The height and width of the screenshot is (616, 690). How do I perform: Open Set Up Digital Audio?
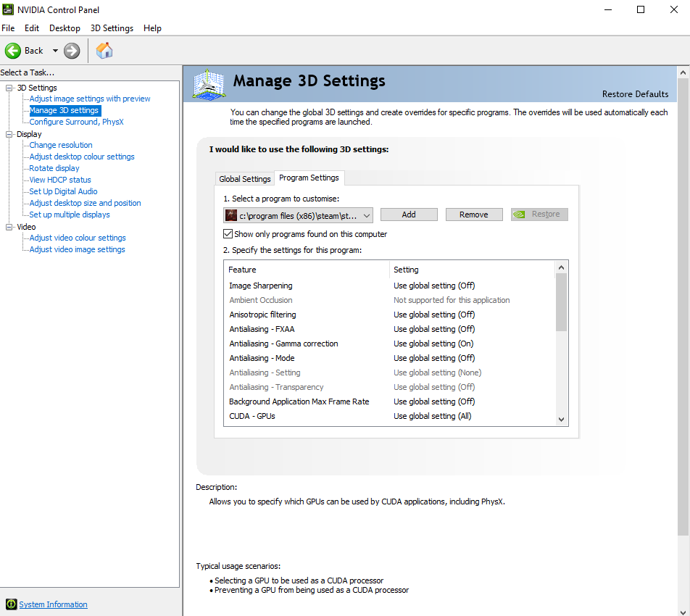tap(63, 191)
